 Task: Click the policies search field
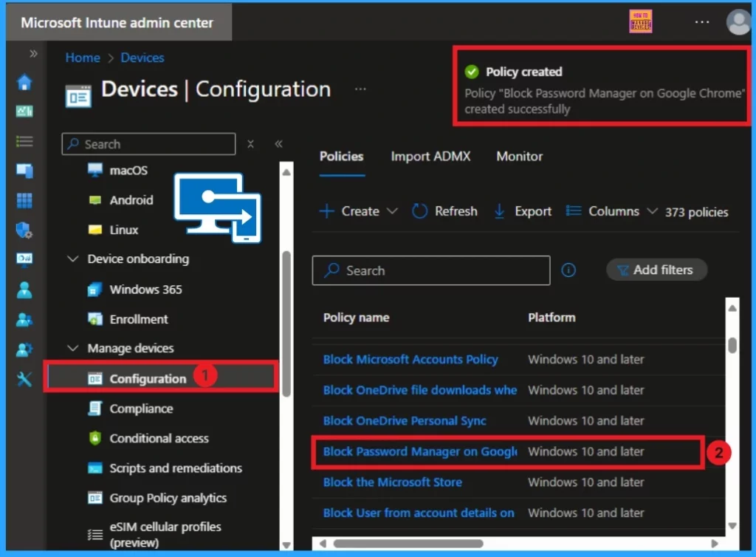point(431,270)
